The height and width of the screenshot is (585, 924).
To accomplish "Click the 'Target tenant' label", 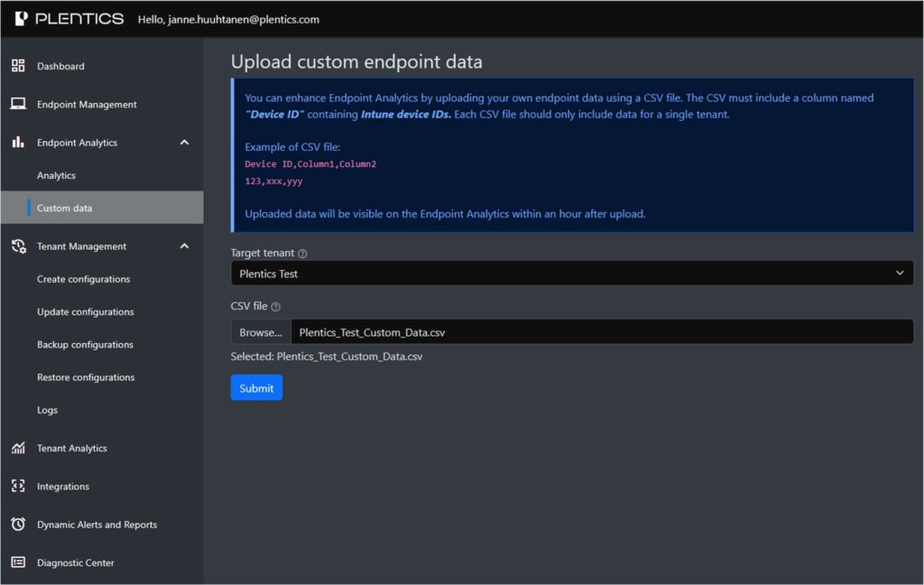I will (x=263, y=253).
